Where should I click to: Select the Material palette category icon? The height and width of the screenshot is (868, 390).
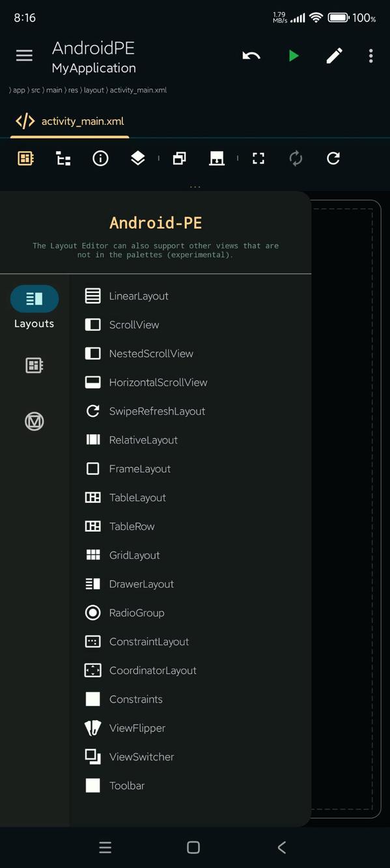[35, 422]
